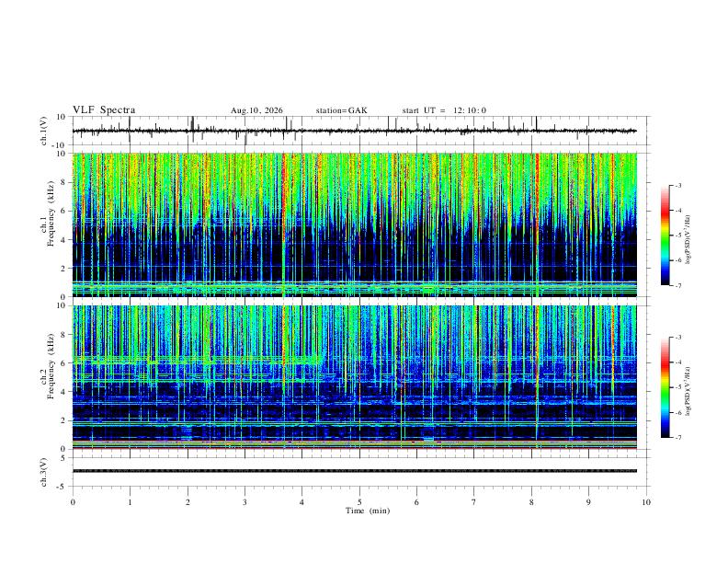The height and width of the screenshot is (563, 728).
Task: Click the Time (min) axis title
Action: (x=368, y=511)
